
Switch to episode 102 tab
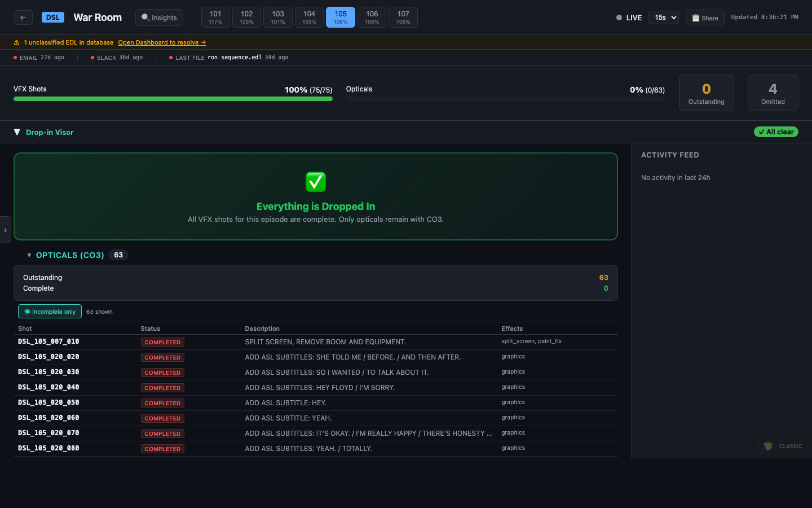(x=247, y=17)
